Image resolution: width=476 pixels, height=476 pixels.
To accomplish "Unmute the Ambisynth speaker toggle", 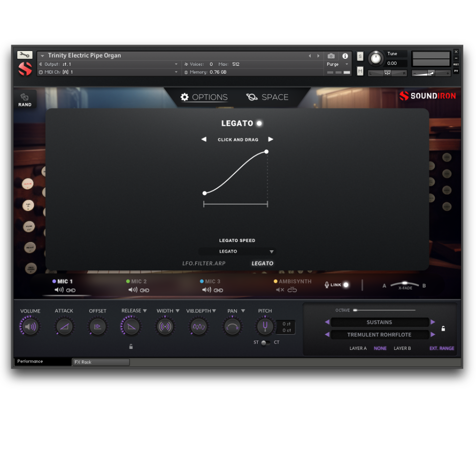I will pyautogui.click(x=280, y=290).
